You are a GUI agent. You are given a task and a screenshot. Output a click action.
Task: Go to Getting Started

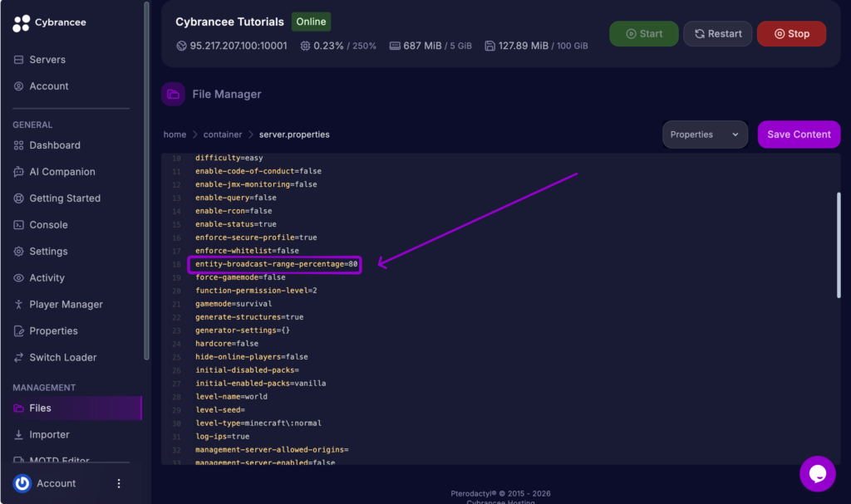click(65, 198)
